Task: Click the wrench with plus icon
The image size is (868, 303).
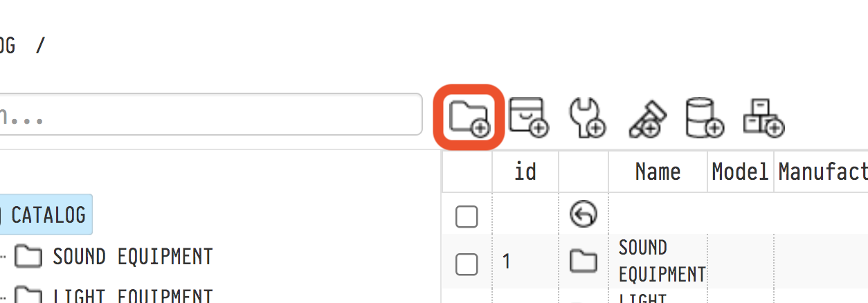Action: click(587, 116)
